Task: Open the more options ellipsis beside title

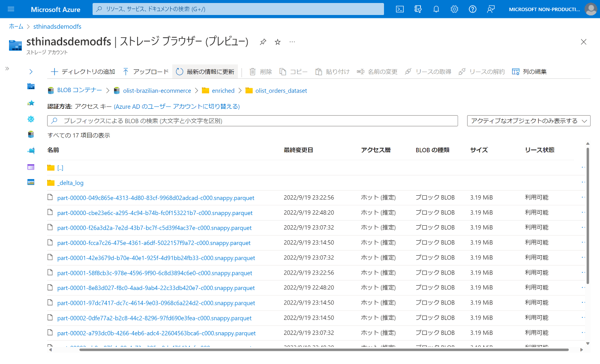Action: pos(292,42)
